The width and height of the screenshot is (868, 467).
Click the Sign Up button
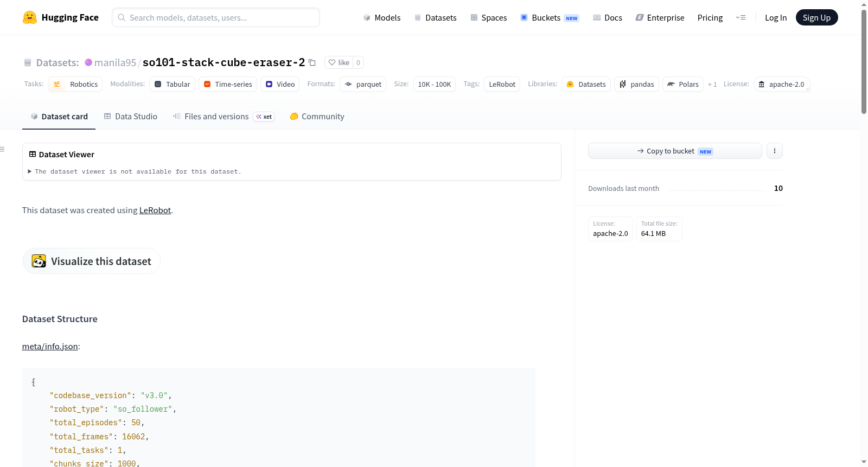816,17
